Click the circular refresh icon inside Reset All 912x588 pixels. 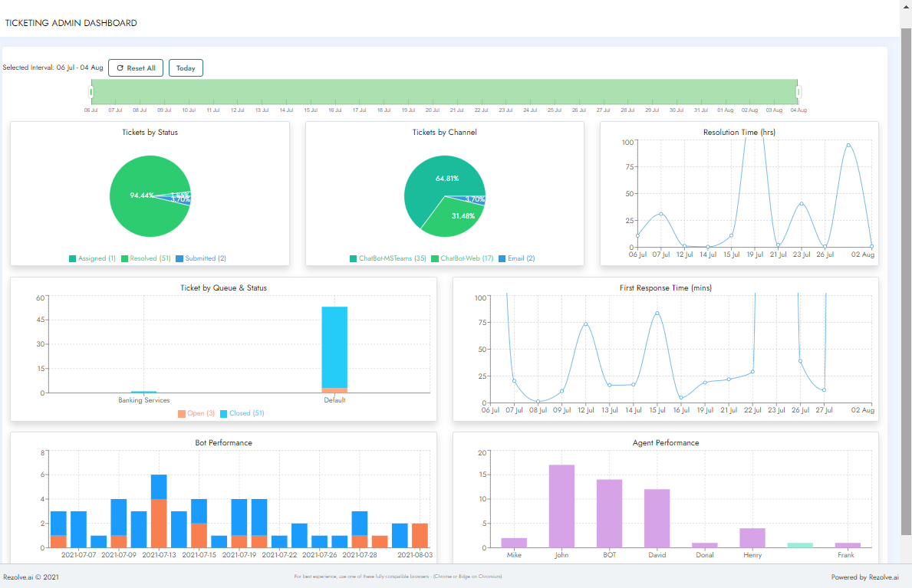(x=120, y=67)
